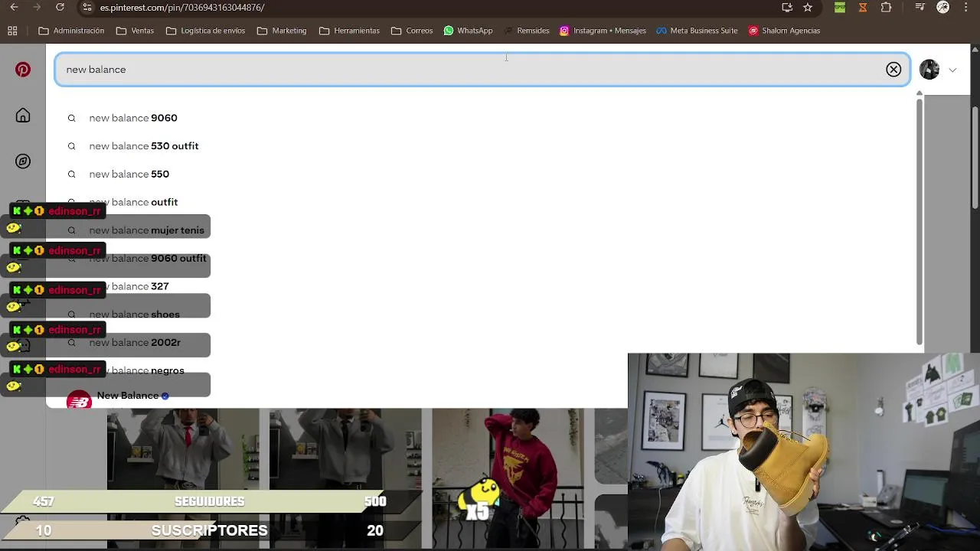Open the apps grid in bookmarks bar
Image resolution: width=980 pixels, height=551 pixels.
[12, 31]
